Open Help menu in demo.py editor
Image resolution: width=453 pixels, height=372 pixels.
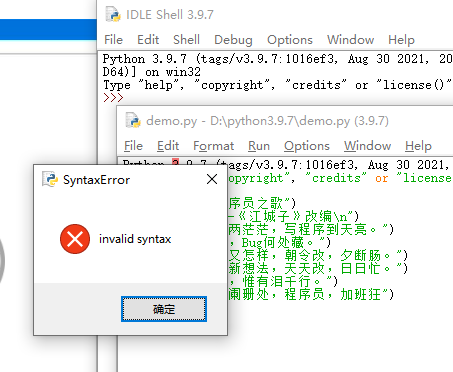point(418,146)
